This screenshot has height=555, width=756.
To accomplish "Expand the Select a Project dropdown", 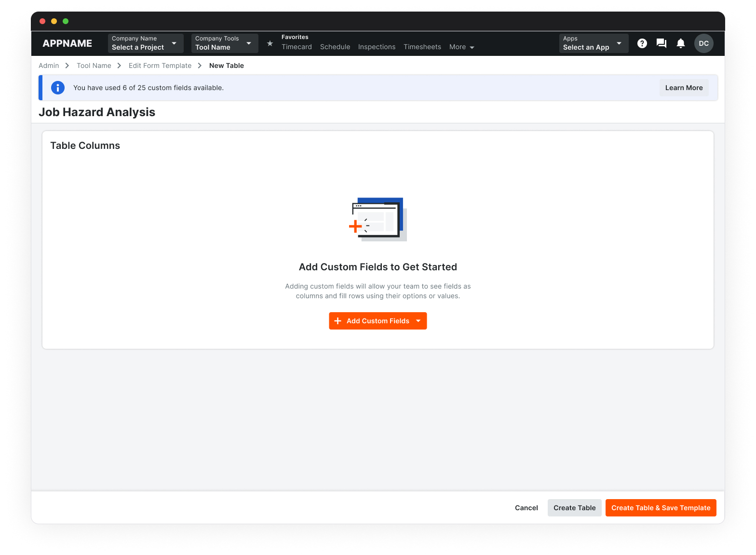I will coord(145,43).
